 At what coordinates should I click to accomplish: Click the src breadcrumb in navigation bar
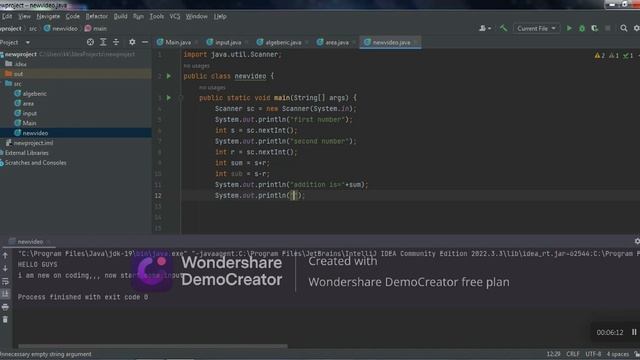click(33, 29)
